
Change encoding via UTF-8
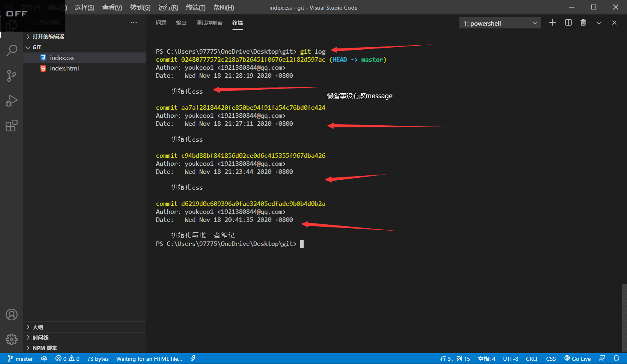point(511,359)
